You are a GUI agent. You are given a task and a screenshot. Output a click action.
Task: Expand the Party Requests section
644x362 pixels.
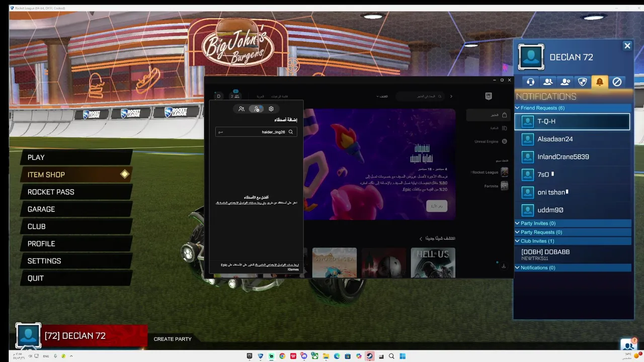click(x=573, y=232)
